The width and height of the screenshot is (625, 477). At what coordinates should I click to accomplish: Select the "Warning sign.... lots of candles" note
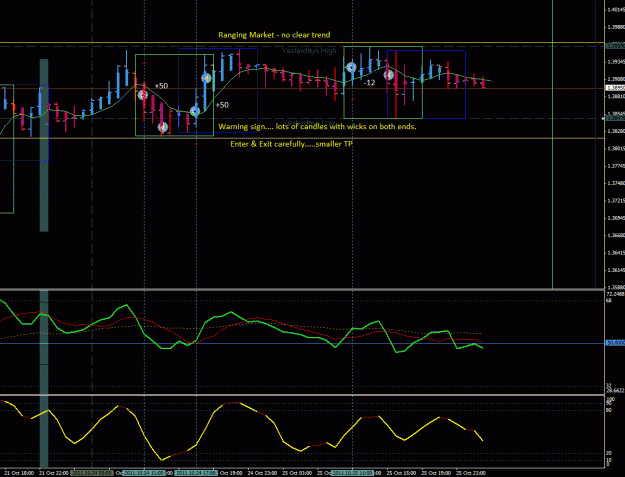pos(317,127)
